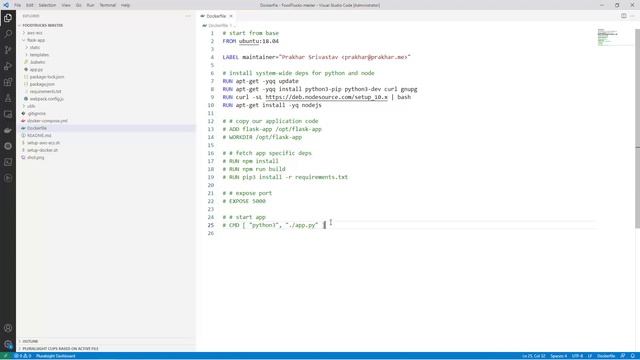The width and height of the screenshot is (640, 360).
Task: Follow the deb.nodesource.com setup URL link
Action: (326, 97)
